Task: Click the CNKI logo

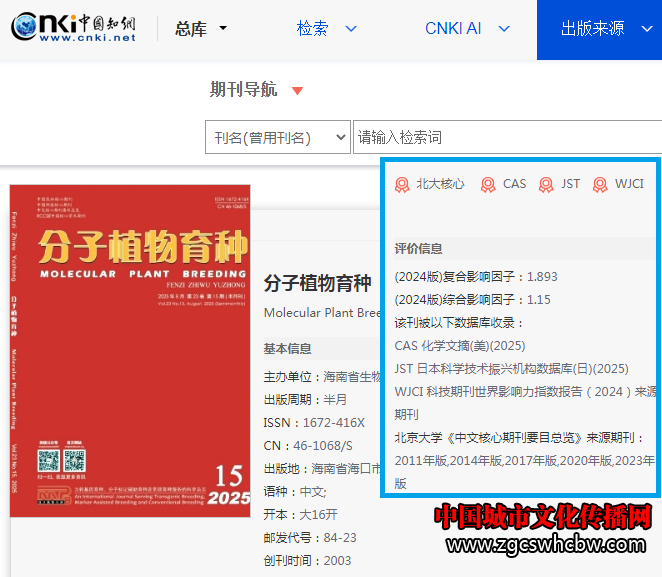Action: tap(73, 28)
